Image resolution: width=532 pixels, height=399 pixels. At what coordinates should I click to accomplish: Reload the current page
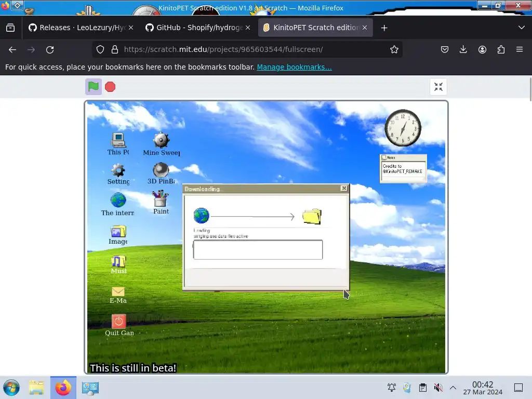pos(50,49)
